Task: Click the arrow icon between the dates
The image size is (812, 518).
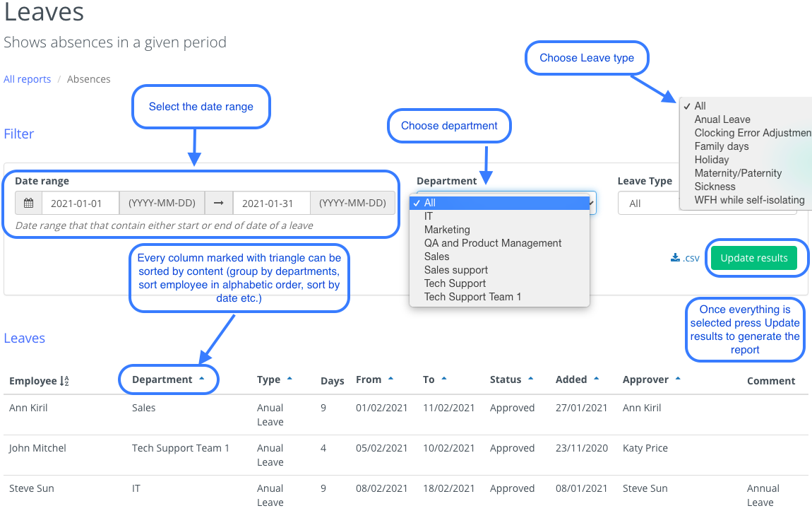Action: [219, 204]
